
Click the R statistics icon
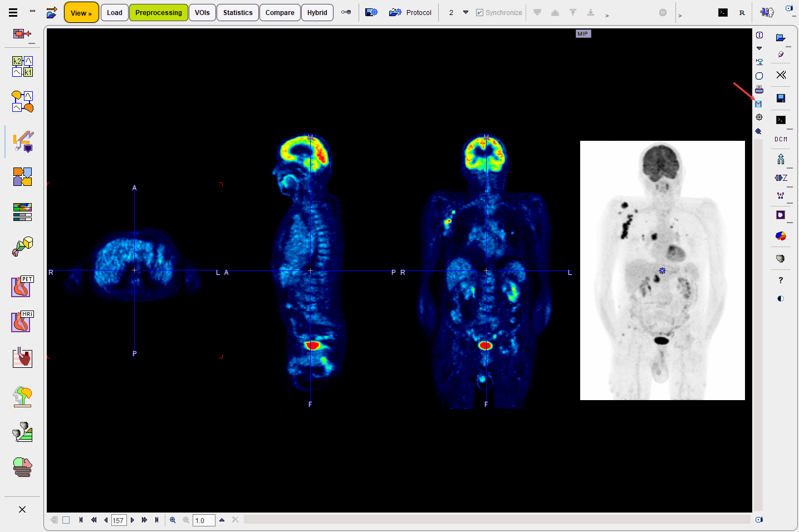point(742,12)
